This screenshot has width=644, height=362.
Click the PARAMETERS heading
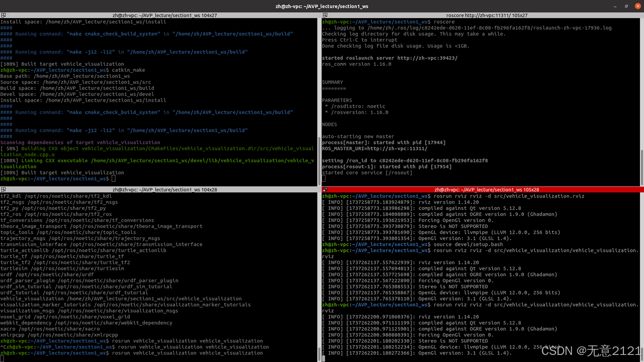[337, 100]
